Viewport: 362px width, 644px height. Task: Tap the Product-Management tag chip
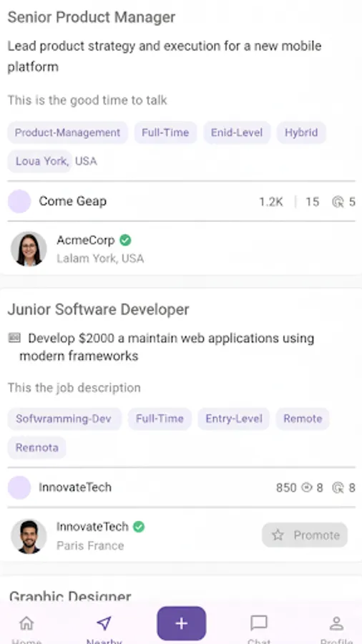tap(68, 132)
